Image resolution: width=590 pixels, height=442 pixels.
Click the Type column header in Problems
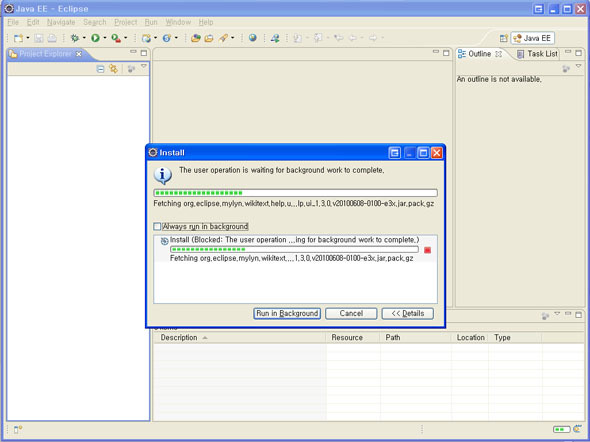515,337
